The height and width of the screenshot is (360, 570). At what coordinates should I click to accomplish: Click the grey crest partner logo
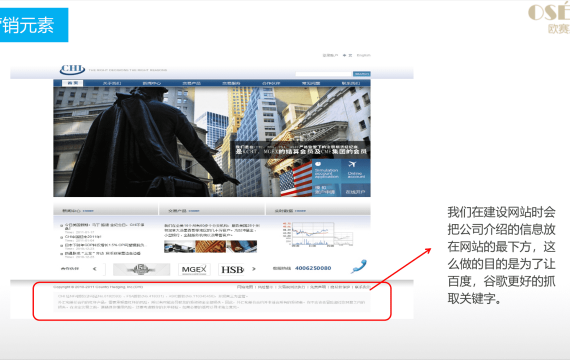141,269
